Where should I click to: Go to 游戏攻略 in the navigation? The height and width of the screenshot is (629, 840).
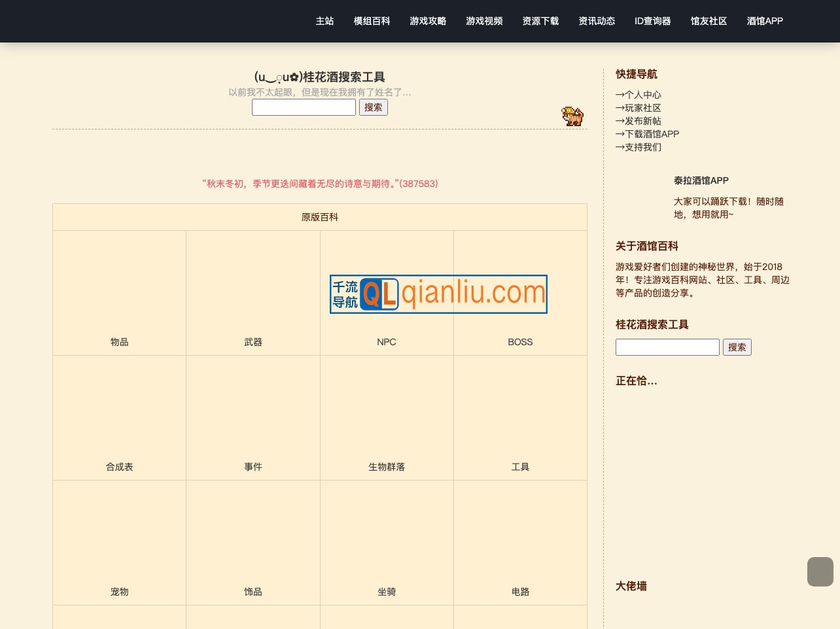click(x=428, y=21)
